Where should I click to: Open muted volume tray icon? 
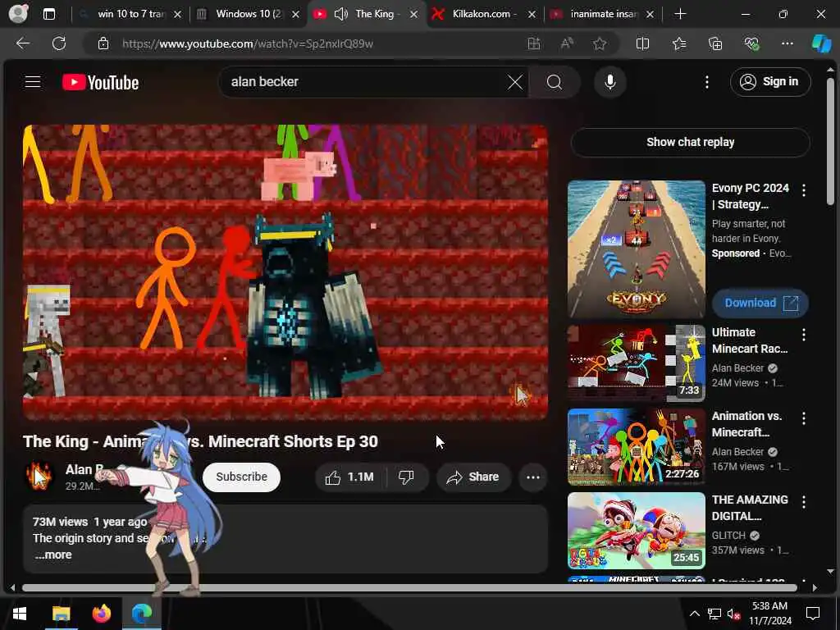click(x=734, y=614)
